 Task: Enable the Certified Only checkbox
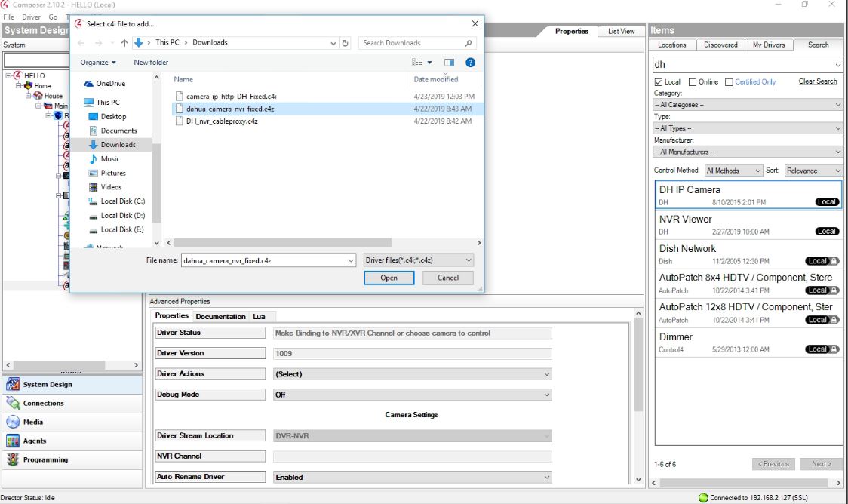tap(729, 82)
